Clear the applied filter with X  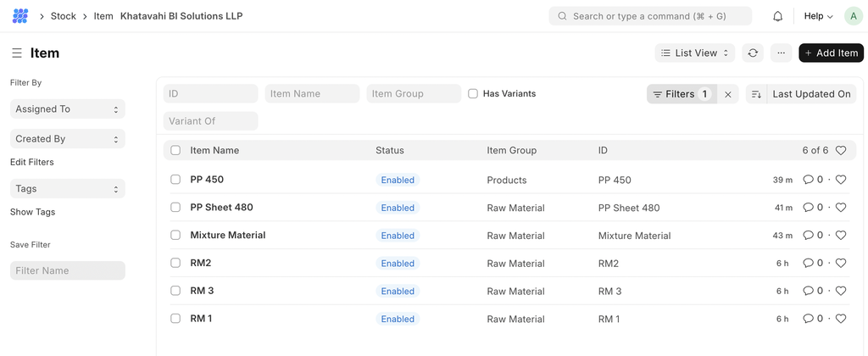click(727, 95)
